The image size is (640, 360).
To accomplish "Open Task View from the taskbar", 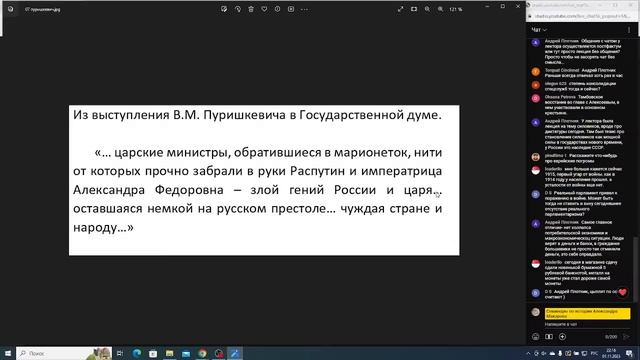I will pyautogui.click(x=120, y=353).
